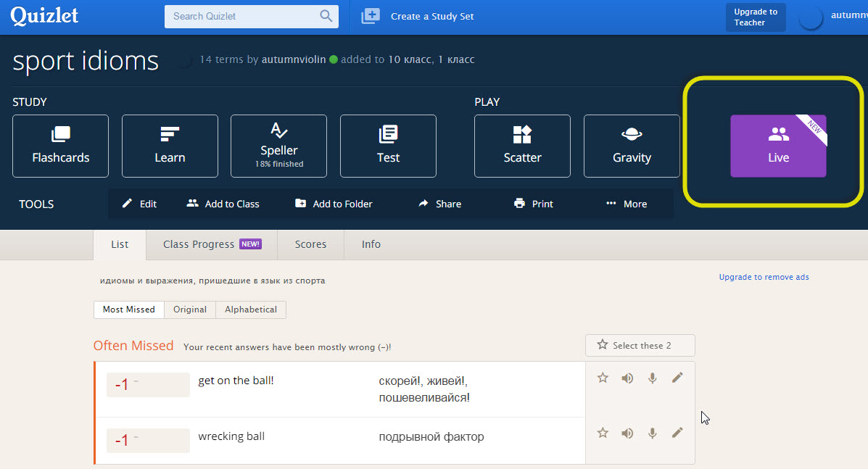This screenshot has height=469, width=868.
Task: Click the autumnv username in header
Action: 849,15
